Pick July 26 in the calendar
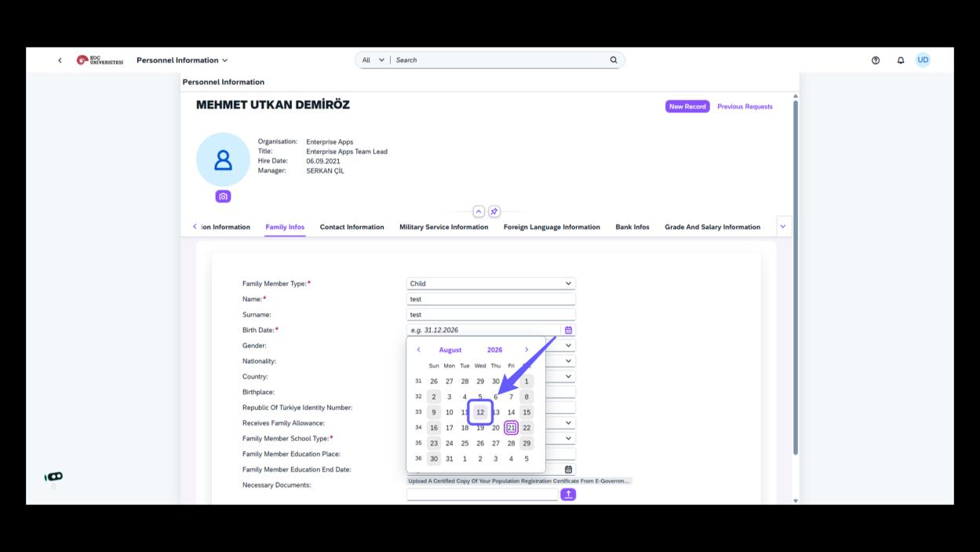Viewport: 980px width, 552px height. click(434, 382)
